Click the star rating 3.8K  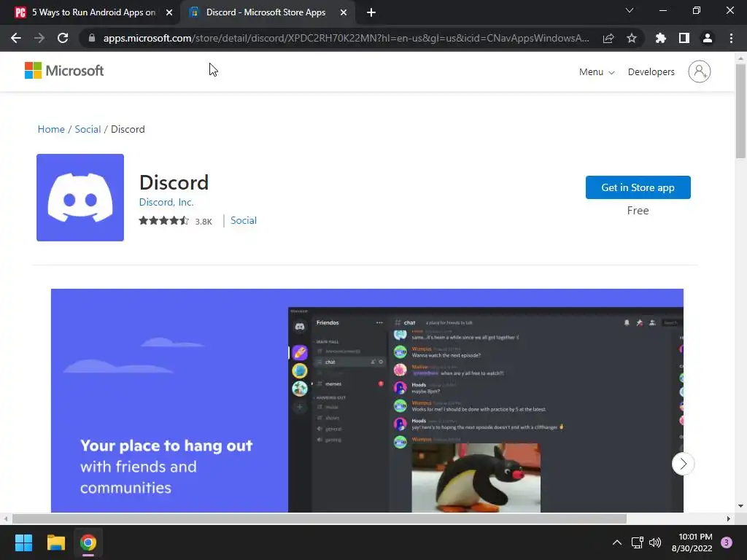coord(175,220)
